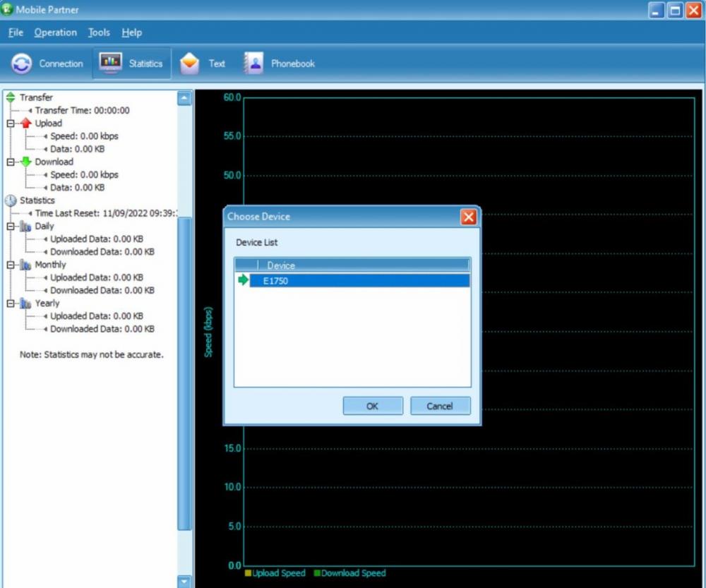
Task: Open the File menu
Action: [x=16, y=32]
